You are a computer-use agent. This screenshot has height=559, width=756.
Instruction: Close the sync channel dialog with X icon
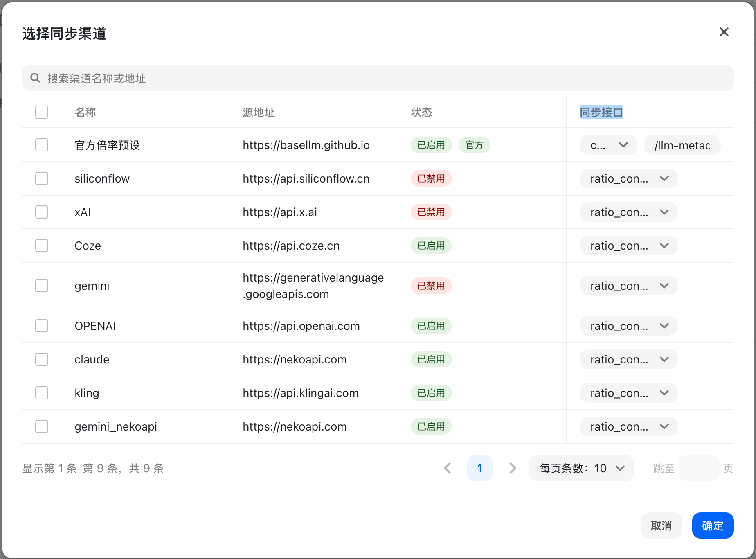(x=724, y=32)
